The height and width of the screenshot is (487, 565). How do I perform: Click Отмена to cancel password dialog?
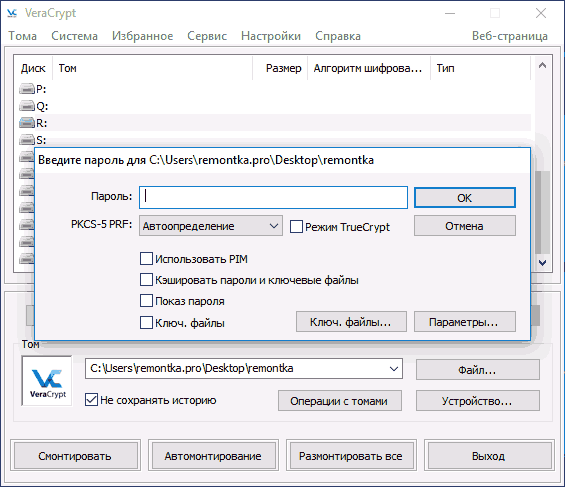[x=464, y=226]
